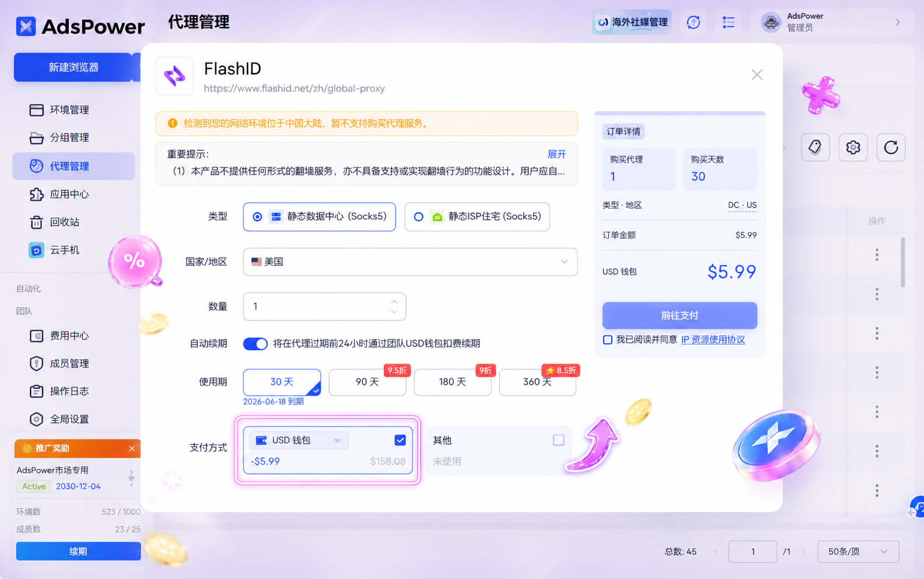Open the 海外社媒管理 button

click(x=632, y=22)
